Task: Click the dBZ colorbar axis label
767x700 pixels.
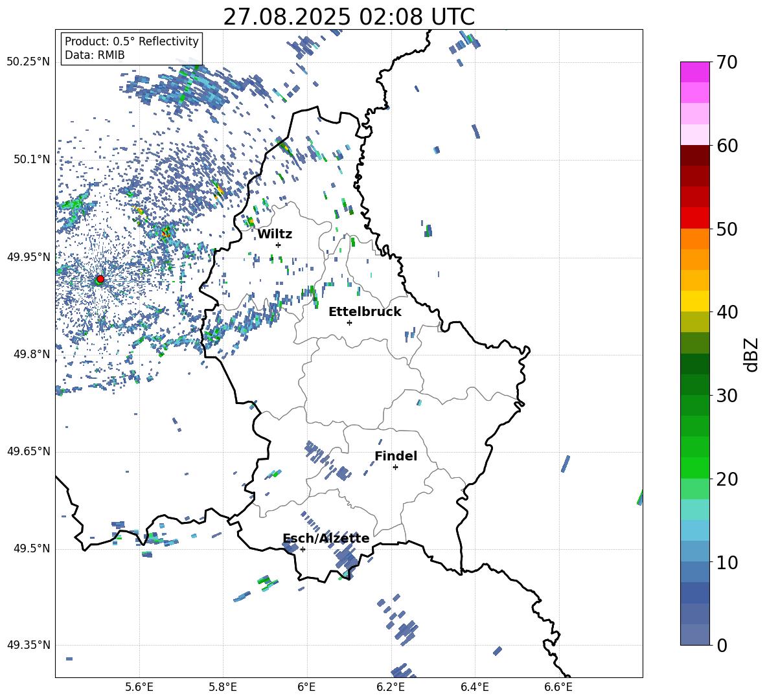Action: [752, 354]
